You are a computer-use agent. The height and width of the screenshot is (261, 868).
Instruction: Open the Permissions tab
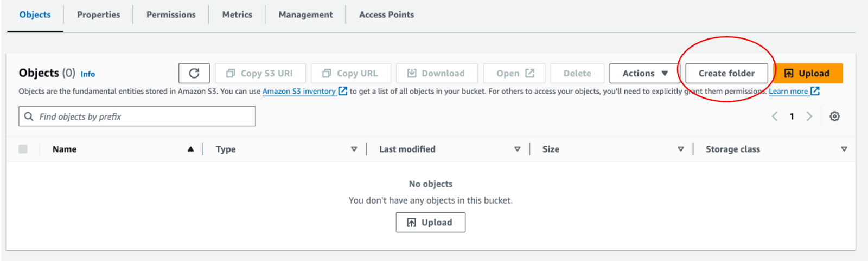click(171, 15)
